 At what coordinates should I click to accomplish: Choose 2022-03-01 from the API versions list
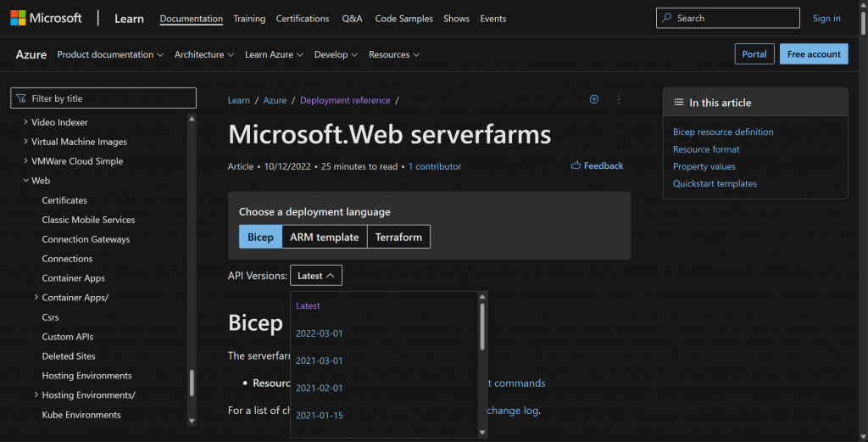click(319, 333)
